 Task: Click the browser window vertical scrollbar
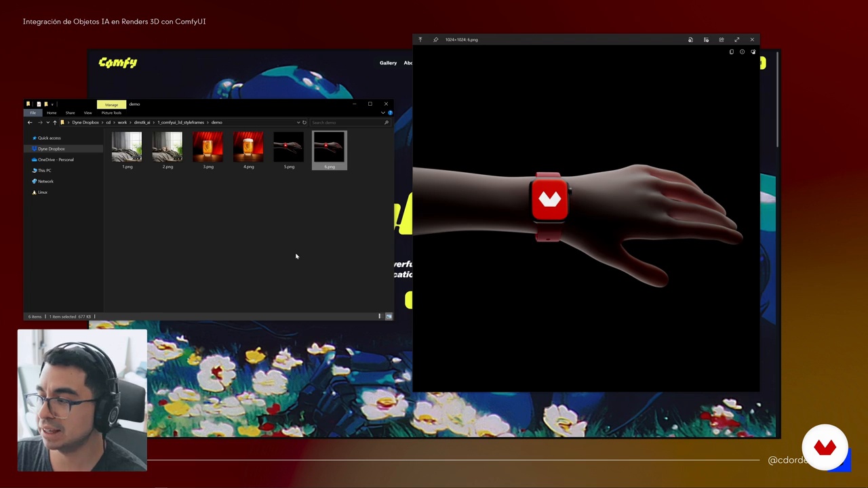778,98
